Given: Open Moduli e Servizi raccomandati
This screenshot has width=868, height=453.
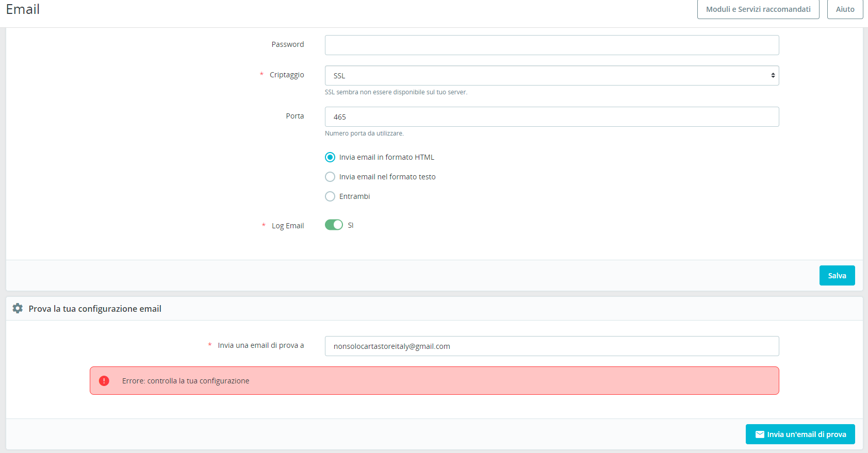Looking at the screenshot, I should tap(758, 9).
